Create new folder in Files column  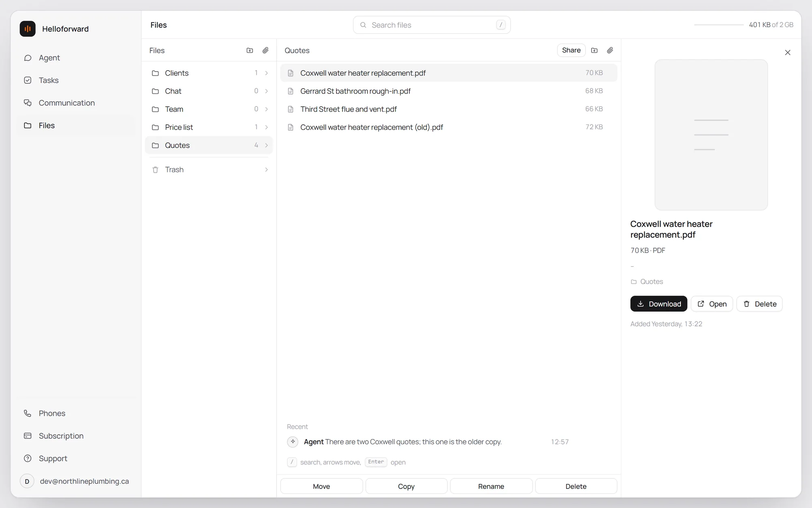click(250, 50)
